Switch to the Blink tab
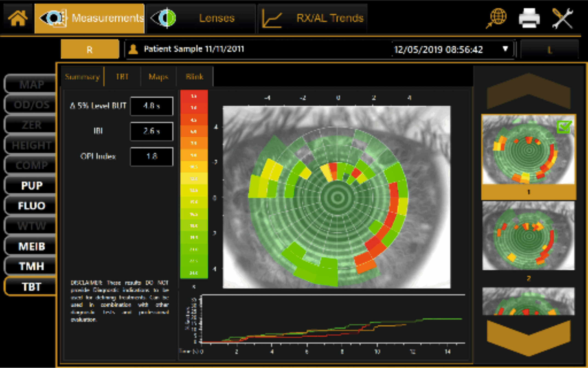Screen dimensions: 588x368 194,77
